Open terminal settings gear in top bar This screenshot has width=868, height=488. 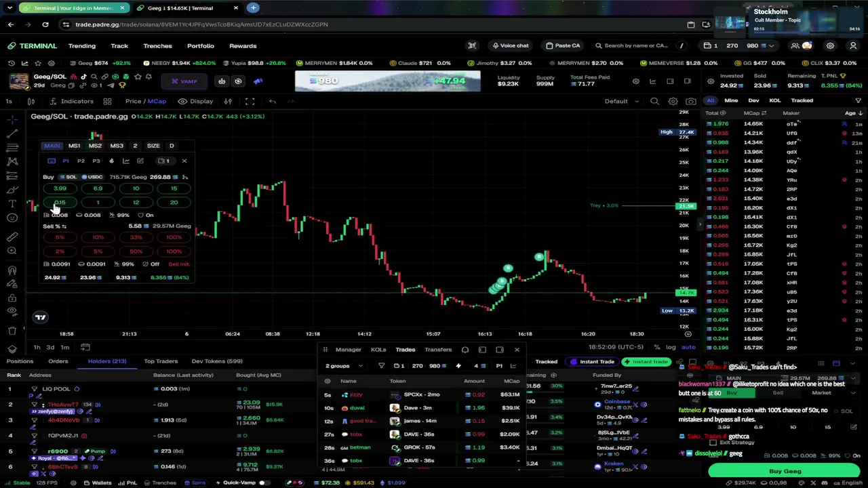pos(830,46)
